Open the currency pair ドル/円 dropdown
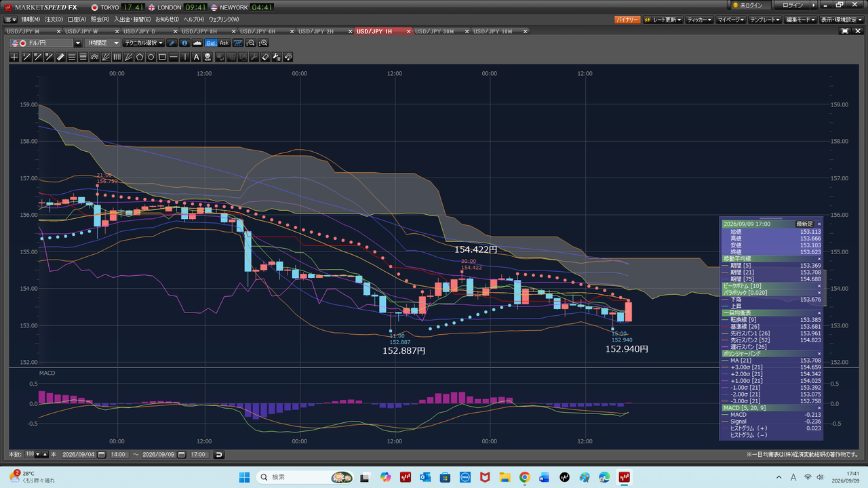 tap(78, 43)
